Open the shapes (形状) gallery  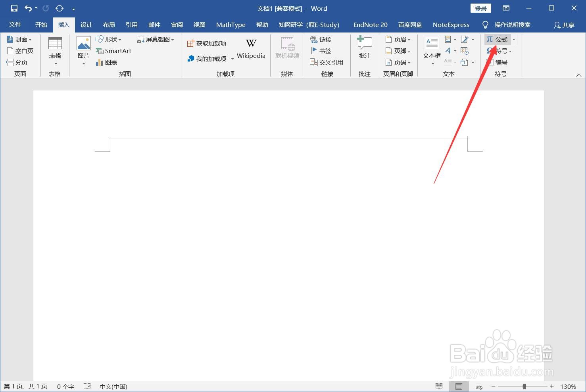pyautogui.click(x=108, y=39)
